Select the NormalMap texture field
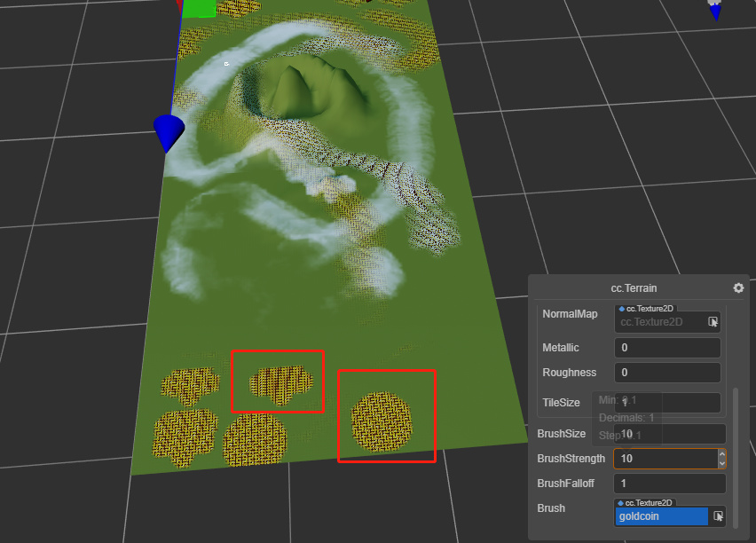The image size is (756, 543). tap(667, 322)
